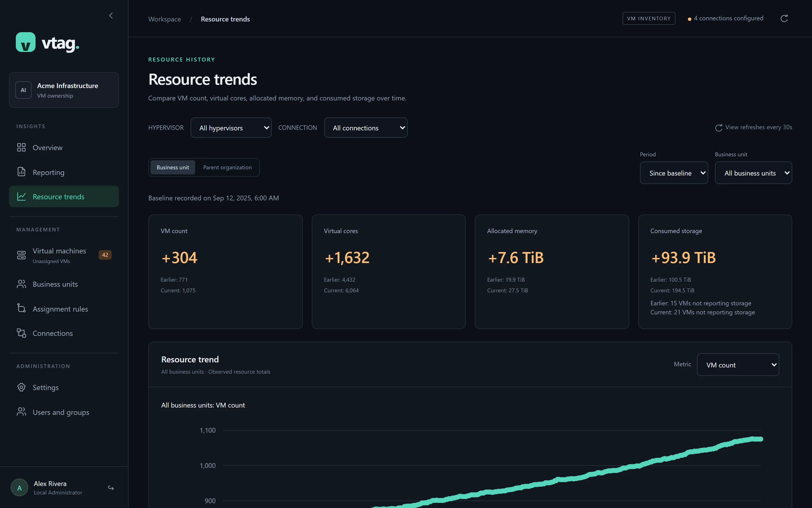Click Alex Rivera's avatar circle
The height and width of the screenshot is (508, 812).
pyautogui.click(x=19, y=488)
